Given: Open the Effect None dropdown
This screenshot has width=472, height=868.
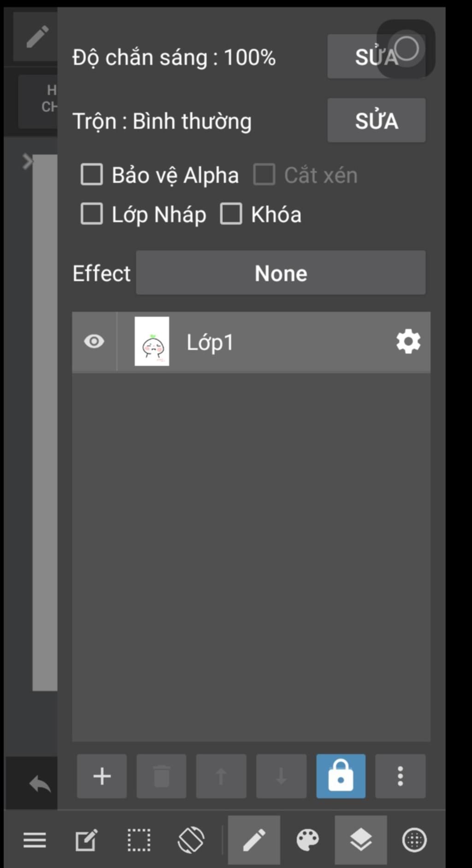Looking at the screenshot, I should point(281,273).
